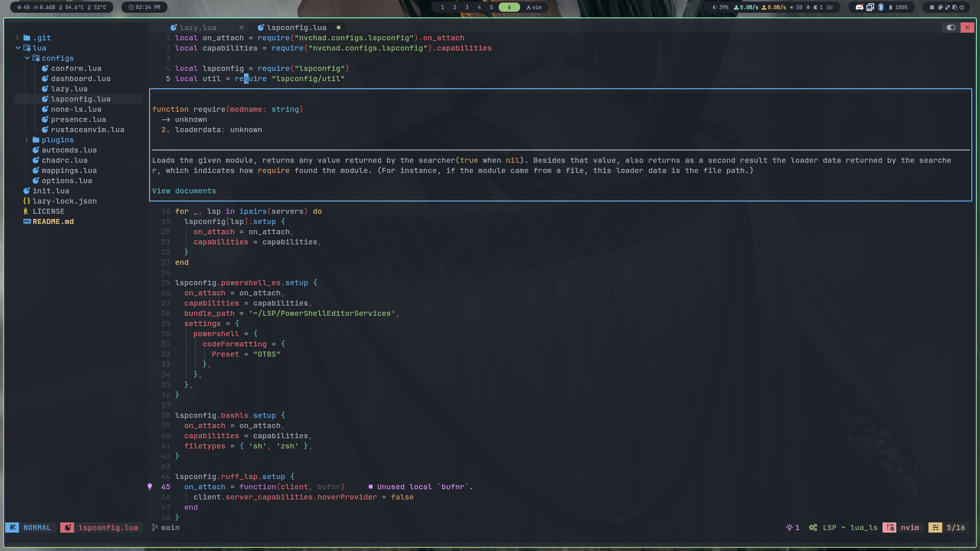The image size is (980, 551).
Task: Click the battery 100% indicator
Action: [x=898, y=7]
